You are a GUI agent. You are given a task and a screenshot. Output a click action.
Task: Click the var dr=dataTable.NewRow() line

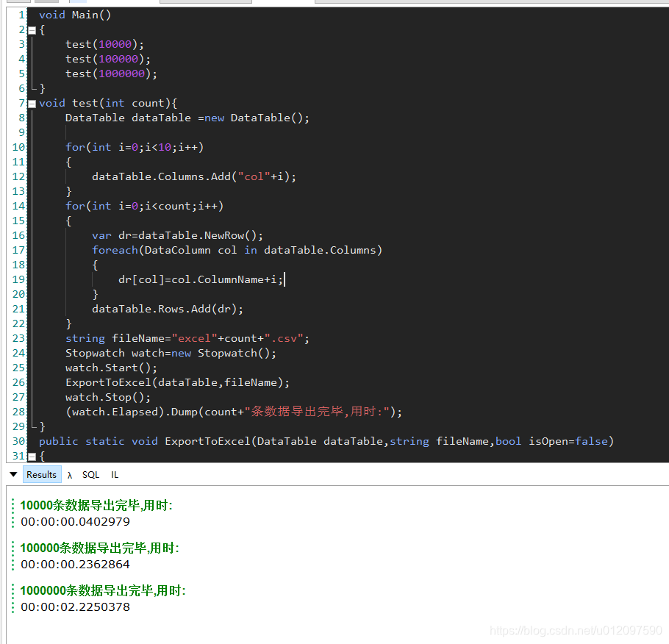click(177, 235)
